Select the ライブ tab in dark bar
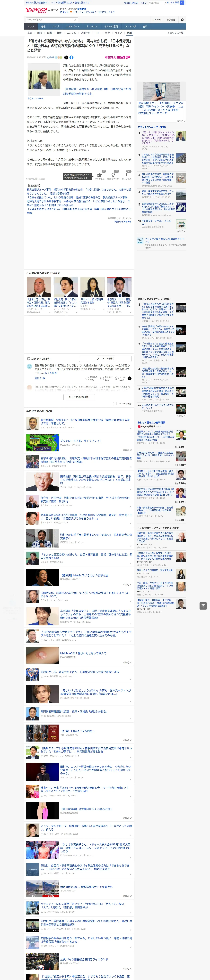 coord(56,27)
